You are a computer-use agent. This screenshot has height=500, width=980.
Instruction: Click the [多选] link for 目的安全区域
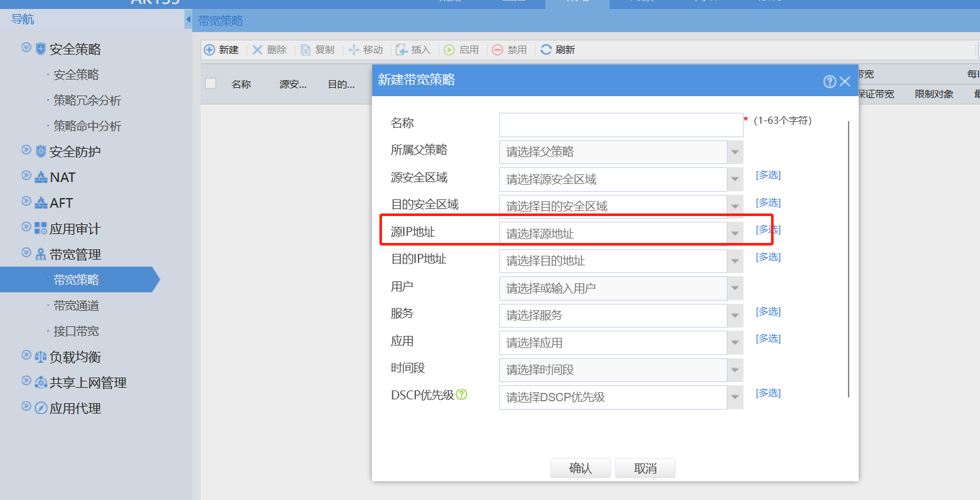[x=768, y=203]
